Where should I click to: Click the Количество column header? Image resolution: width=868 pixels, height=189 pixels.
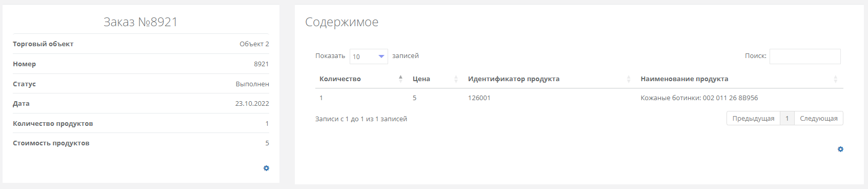(340, 79)
